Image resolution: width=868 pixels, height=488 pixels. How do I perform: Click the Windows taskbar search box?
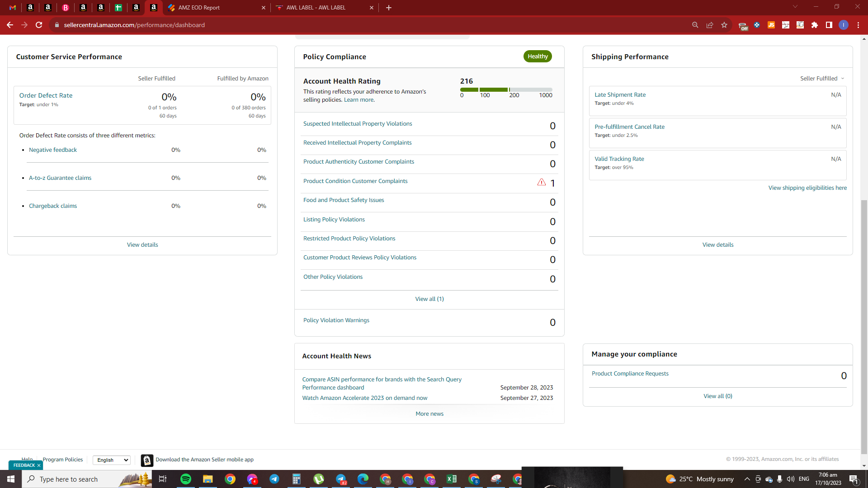[x=87, y=479]
